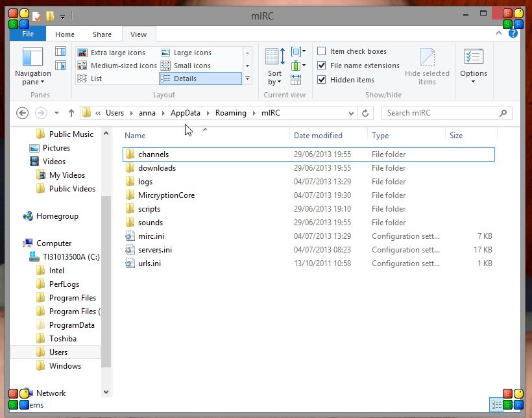Open the Add columns dropdown icon
This screenshot has height=418, width=532.
pos(298,65)
